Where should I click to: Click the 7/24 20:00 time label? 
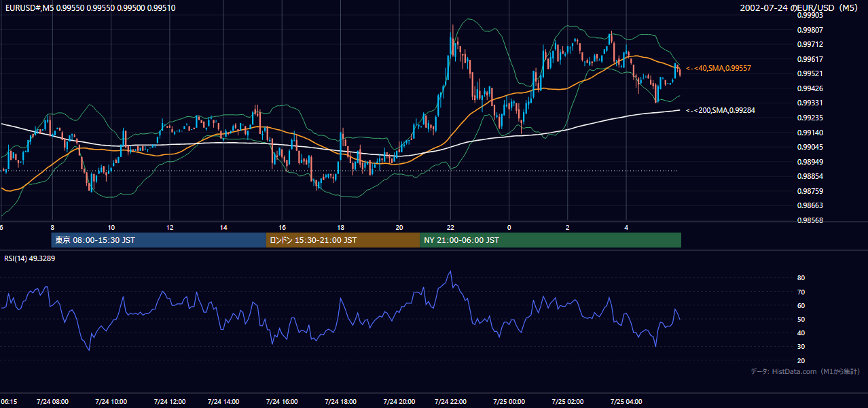click(x=399, y=402)
